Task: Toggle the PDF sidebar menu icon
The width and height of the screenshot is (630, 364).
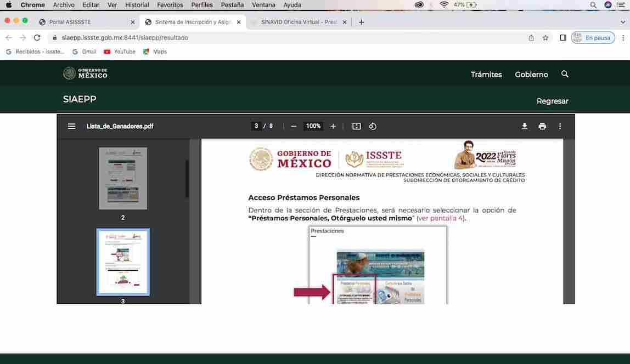Action: 71,126
